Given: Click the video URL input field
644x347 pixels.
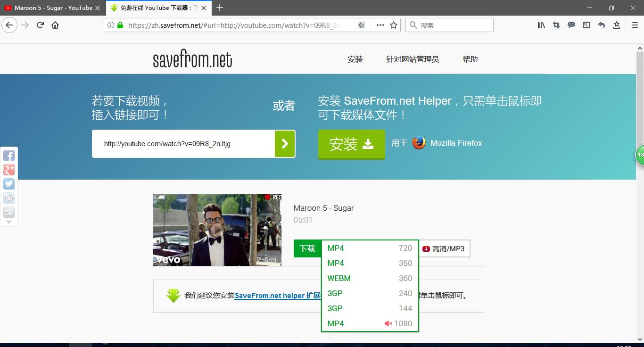Looking at the screenshot, I should point(183,144).
